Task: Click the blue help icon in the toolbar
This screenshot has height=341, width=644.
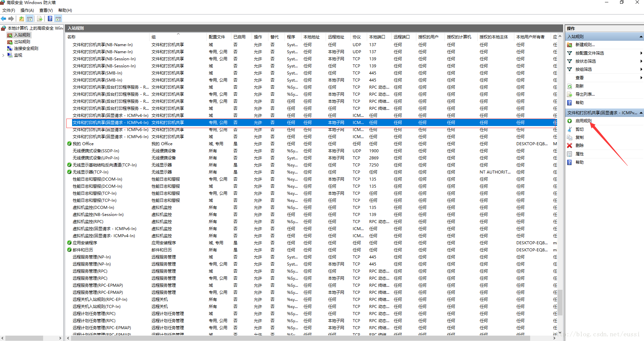Action: 50,19
